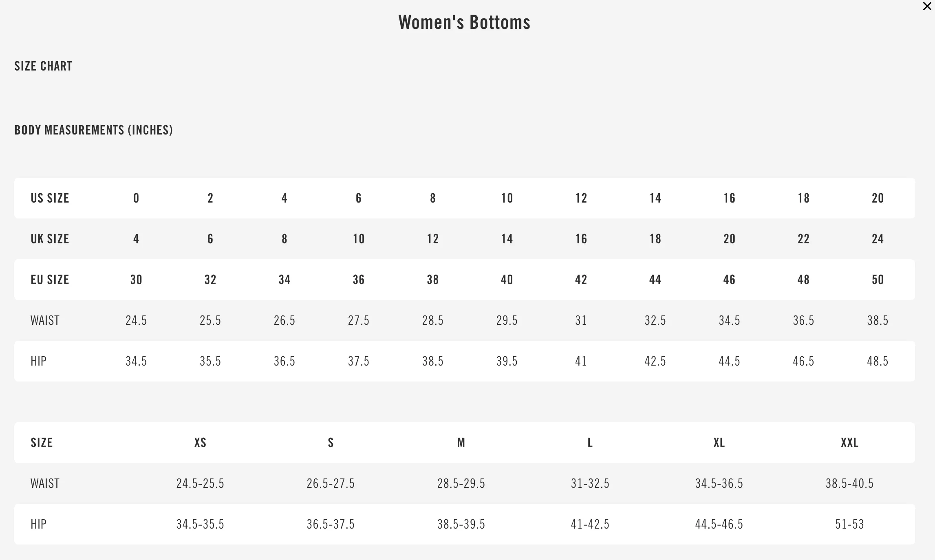This screenshot has width=935, height=560.
Task: Click EU size 38 cell
Action: click(433, 280)
